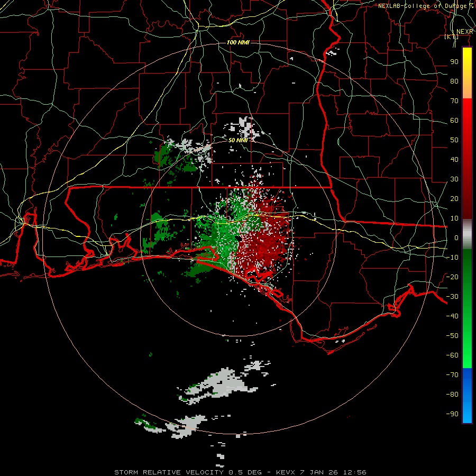Click the 'STORM RELATIVE VELOCITY 0.5 DEG' caption
This screenshot has height=476, width=476.
[188, 472]
